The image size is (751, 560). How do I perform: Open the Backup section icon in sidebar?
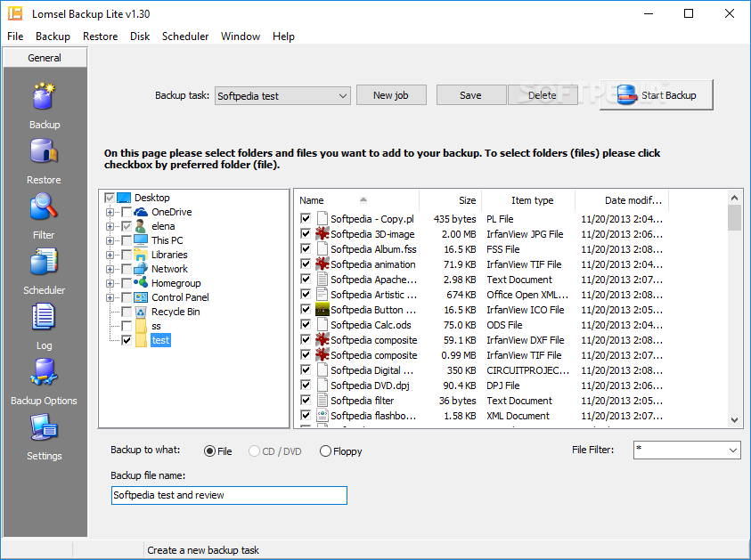point(44,97)
